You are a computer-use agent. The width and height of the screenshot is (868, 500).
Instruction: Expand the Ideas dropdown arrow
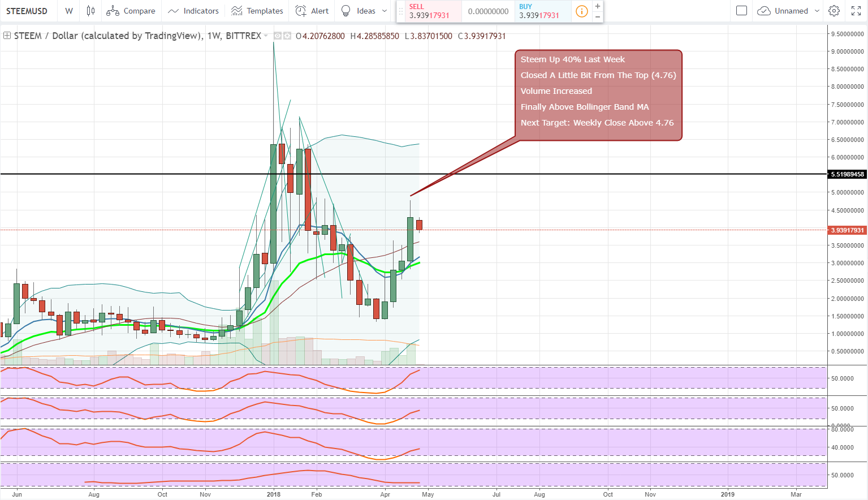pos(385,11)
